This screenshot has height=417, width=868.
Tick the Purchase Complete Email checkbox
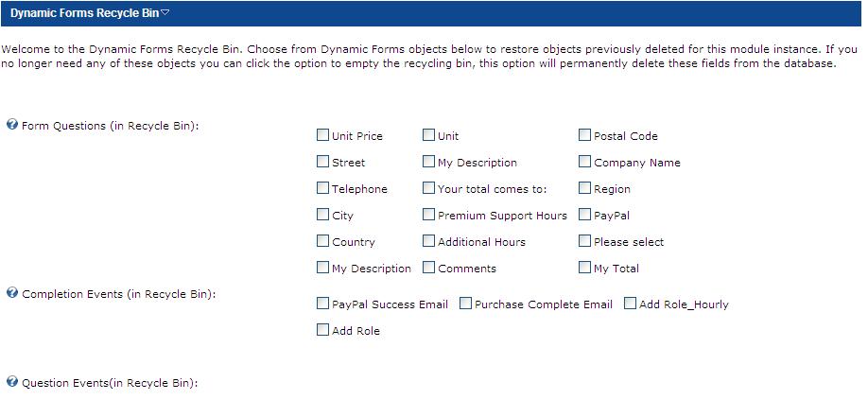pos(465,303)
